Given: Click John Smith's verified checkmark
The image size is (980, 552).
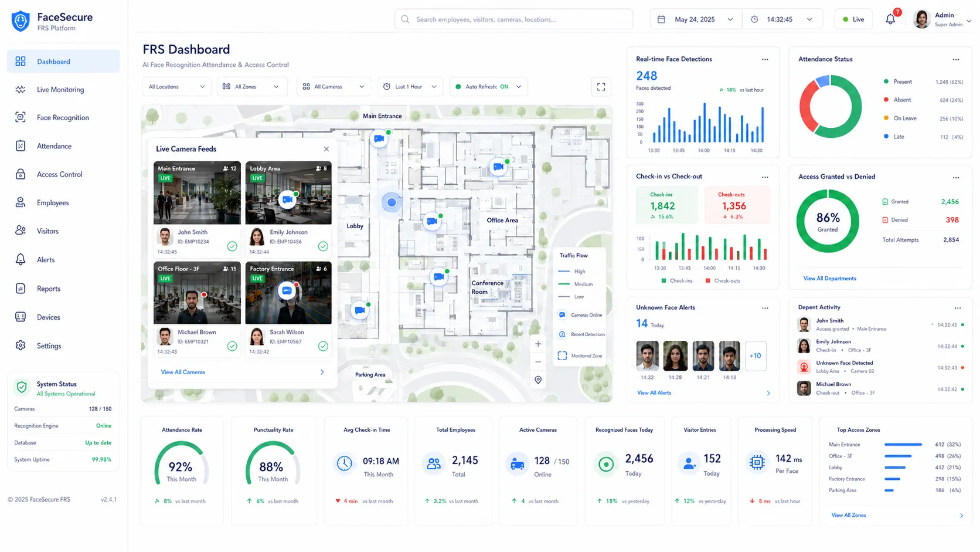Looking at the screenshot, I should [x=232, y=246].
